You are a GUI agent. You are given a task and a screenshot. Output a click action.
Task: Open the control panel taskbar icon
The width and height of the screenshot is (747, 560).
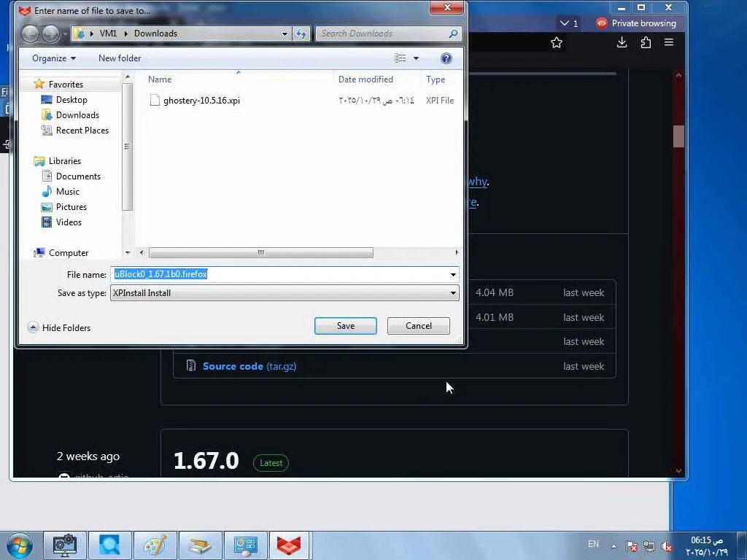pyautogui.click(x=245, y=545)
